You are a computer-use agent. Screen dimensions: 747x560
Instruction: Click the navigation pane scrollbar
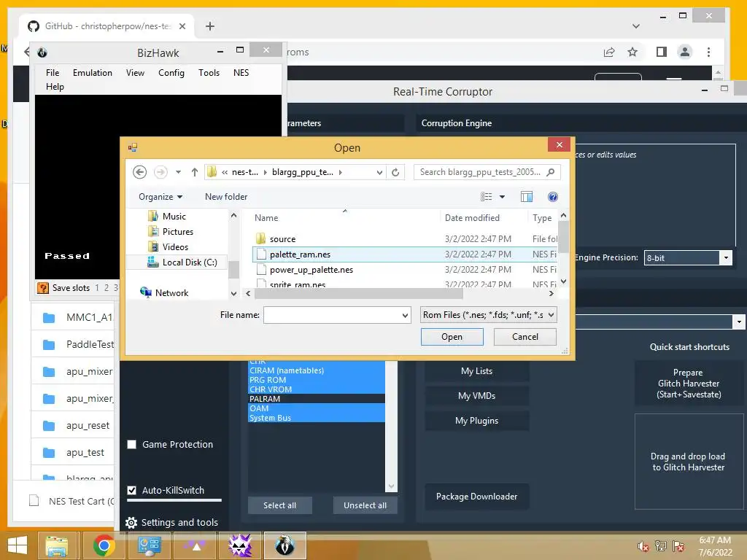(x=233, y=270)
